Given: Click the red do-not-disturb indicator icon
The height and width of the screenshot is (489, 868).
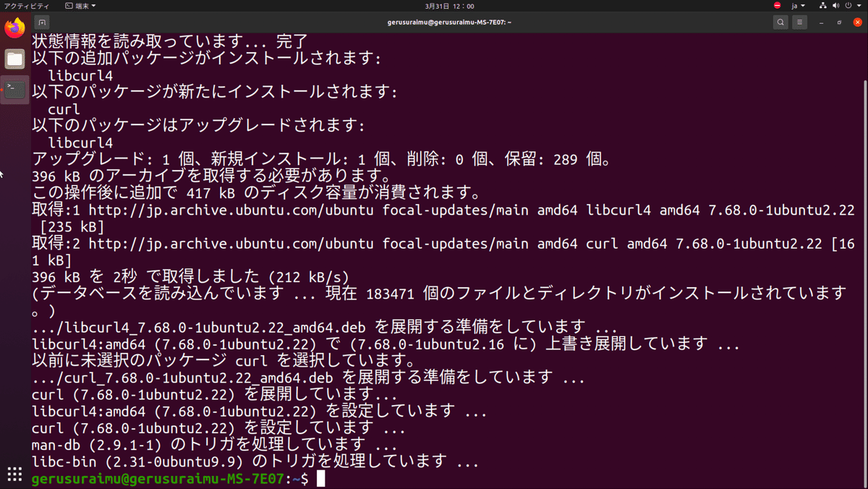Looking at the screenshot, I should click(778, 6).
